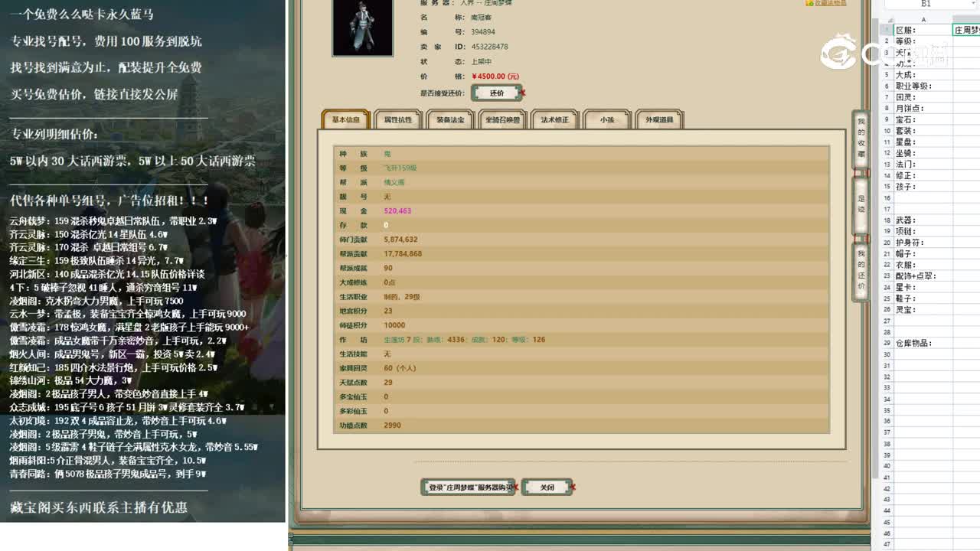This screenshot has height=551, width=980.
Task: Switch to the 小孩 tab
Action: click(607, 119)
